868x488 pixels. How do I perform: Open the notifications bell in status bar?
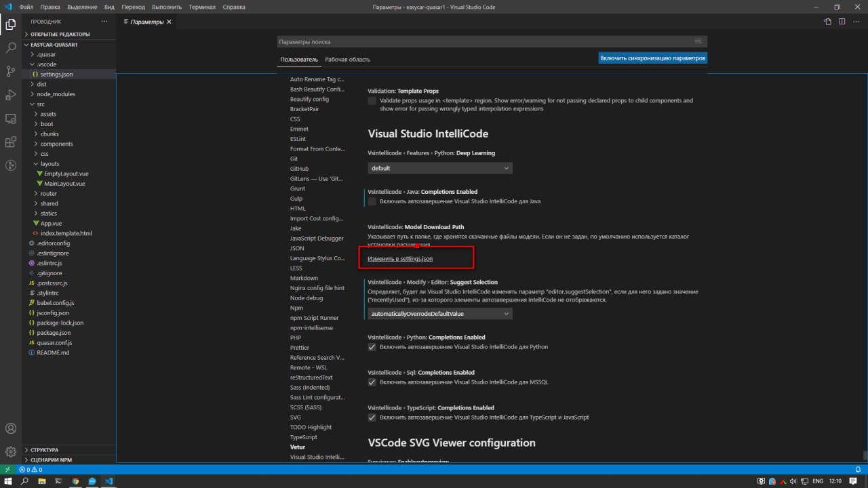pos(857,469)
